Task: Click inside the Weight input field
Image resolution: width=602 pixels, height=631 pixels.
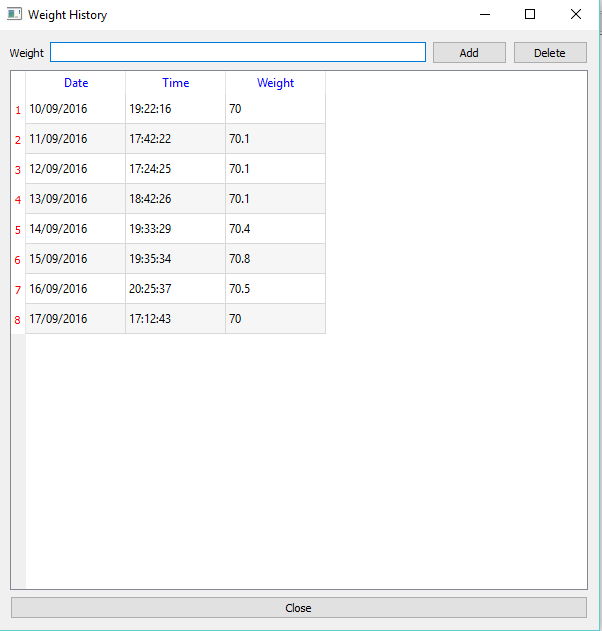Action: 238,53
